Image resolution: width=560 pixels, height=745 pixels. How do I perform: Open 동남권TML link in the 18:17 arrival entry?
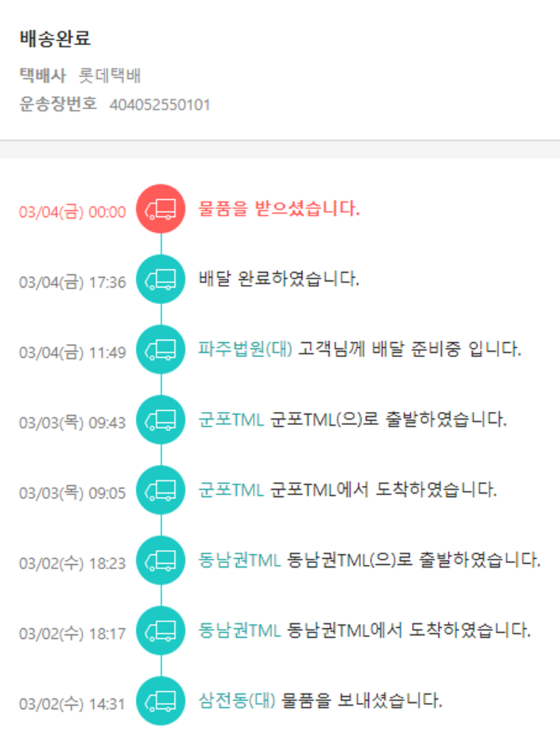[240, 630]
